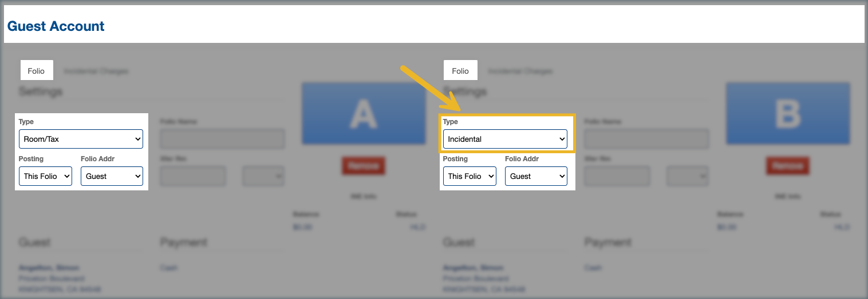
Task: Open small dropdown below Folio Name in folio B
Action: click(x=688, y=176)
